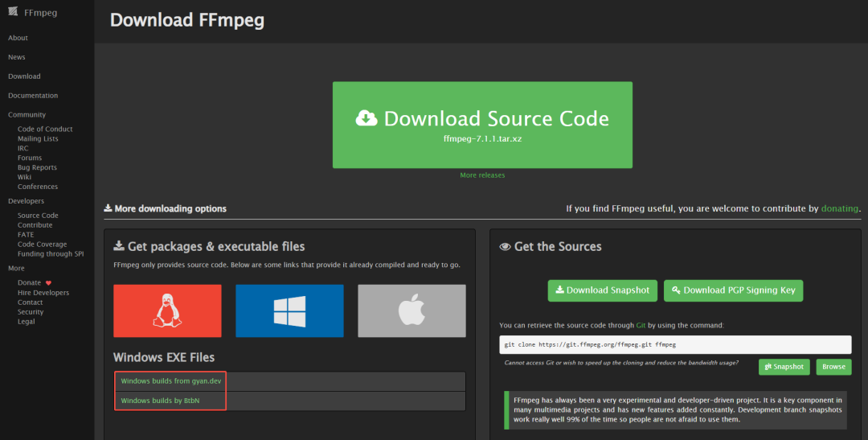Select the Apple macOS package tile
Image resolution: width=868 pixels, height=440 pixels.
[x=411, y=310]
